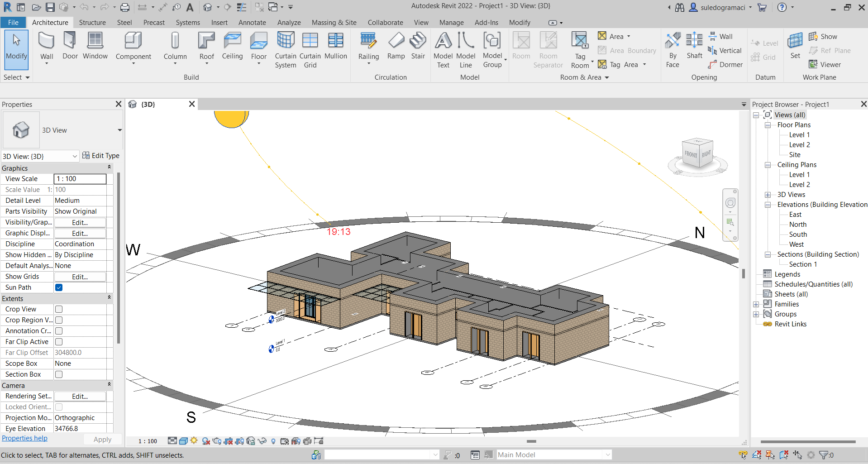Enable the Crop View checkbox
868x464 pixels.
click(59, 309)
